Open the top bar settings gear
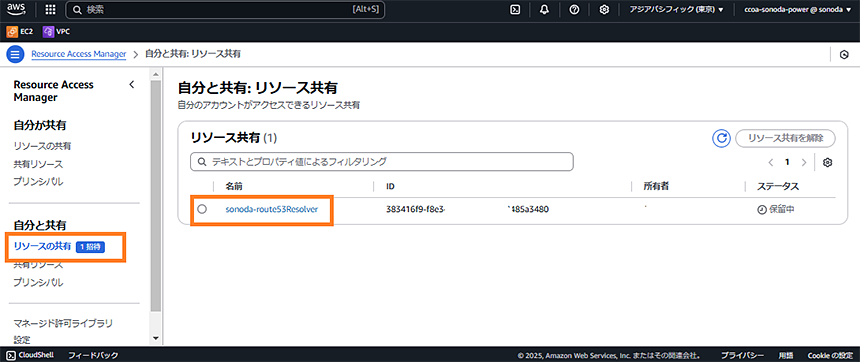860x362 pixels. [604, 10]
